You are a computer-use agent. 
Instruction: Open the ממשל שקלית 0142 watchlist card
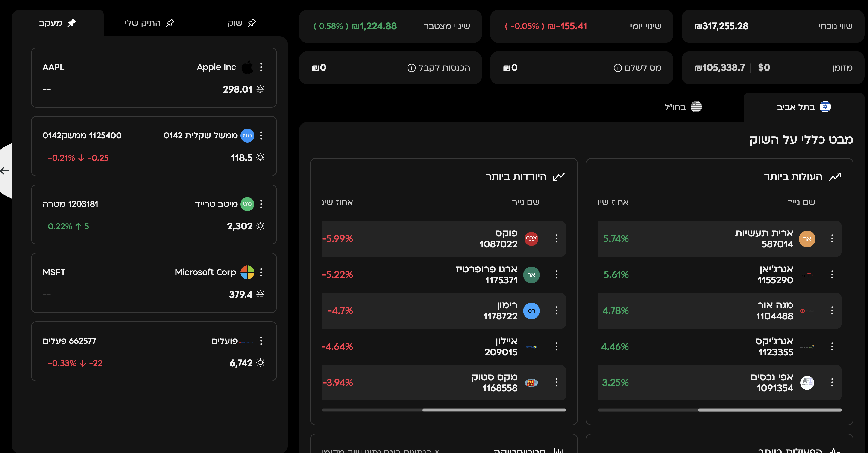click(154, 146)
